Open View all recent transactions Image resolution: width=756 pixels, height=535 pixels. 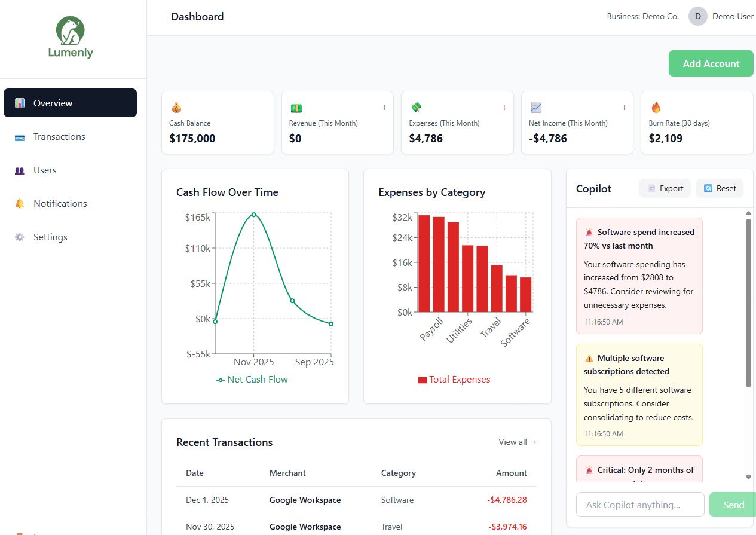tap(518, 442)
